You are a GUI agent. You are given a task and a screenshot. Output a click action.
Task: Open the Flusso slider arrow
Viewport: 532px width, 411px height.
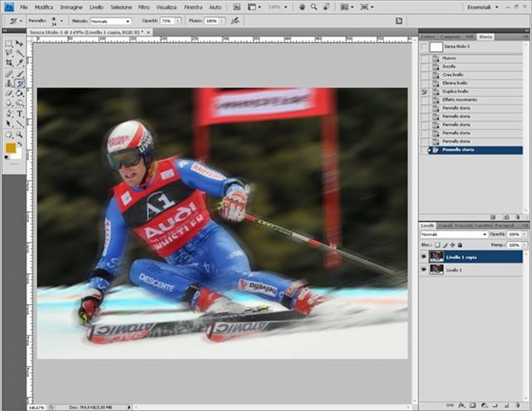[x=222, y=21]
